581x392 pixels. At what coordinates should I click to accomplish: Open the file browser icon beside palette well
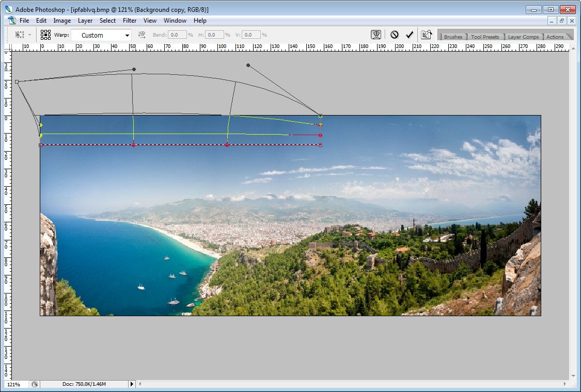426,35
